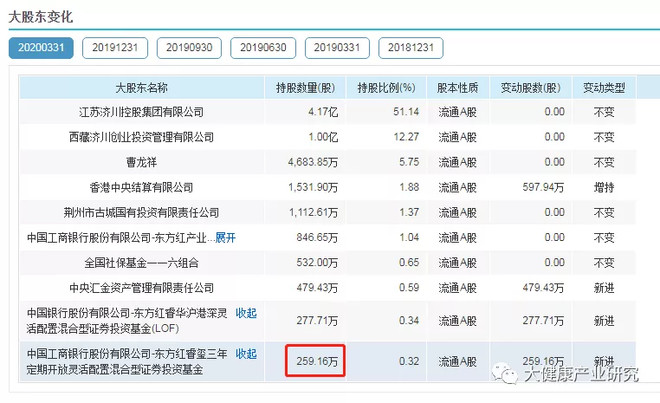Switch to the 20181231 tab
Image resolution: width=660 pixels, height=403 pixels.
point(411,48)
